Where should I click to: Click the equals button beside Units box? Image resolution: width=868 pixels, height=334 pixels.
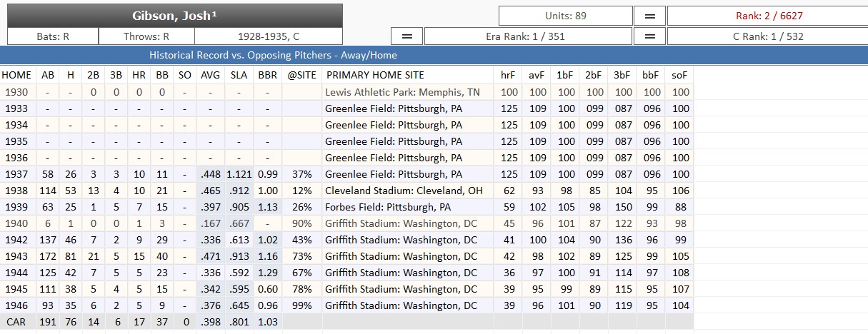(650, 16)
